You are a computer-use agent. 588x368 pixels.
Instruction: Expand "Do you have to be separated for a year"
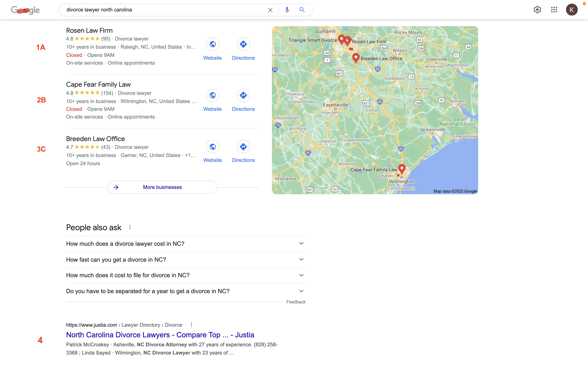click(x=186, y=291)
